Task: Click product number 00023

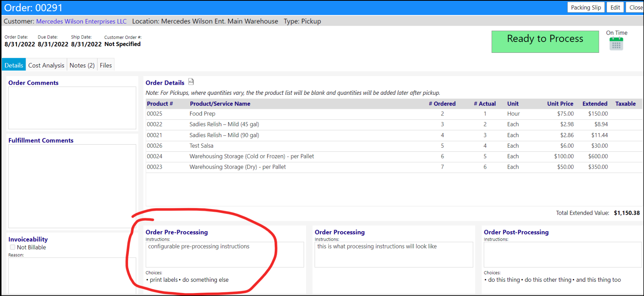Action: 155,167
